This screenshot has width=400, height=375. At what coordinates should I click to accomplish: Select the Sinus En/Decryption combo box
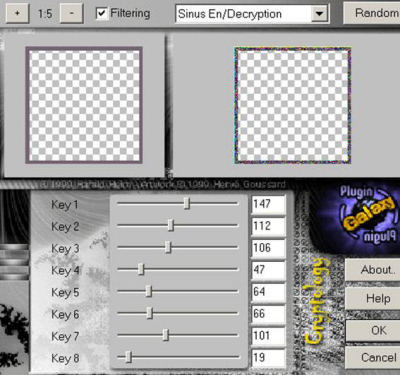point(252,14)
